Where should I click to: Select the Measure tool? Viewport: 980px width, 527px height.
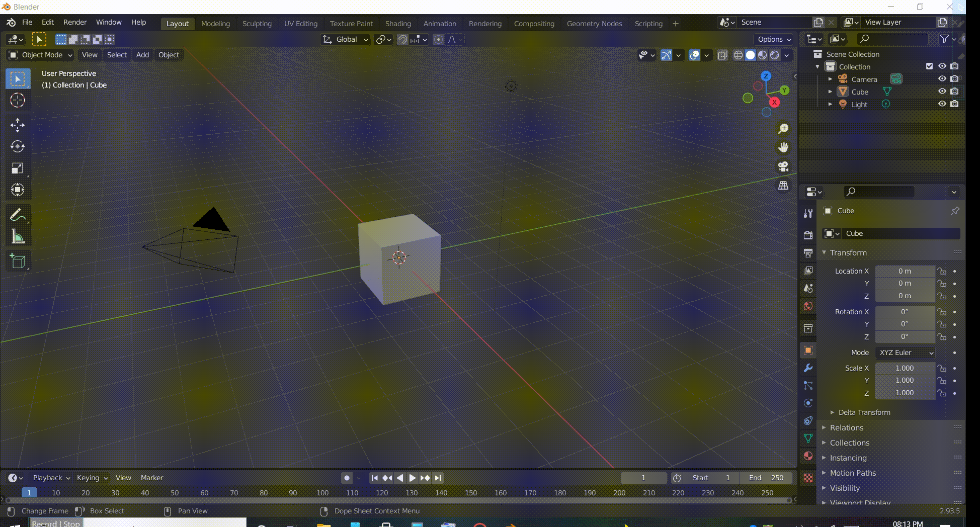coord(18,236)
